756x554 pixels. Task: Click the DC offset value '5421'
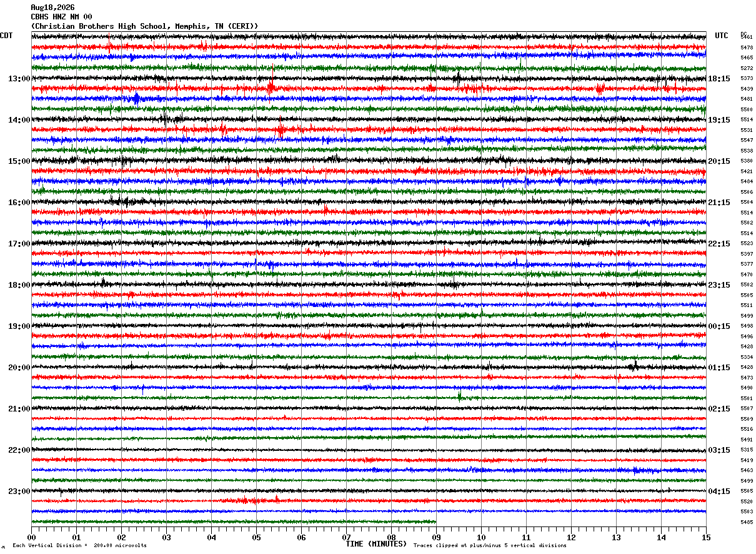click(x=747, y=171)
